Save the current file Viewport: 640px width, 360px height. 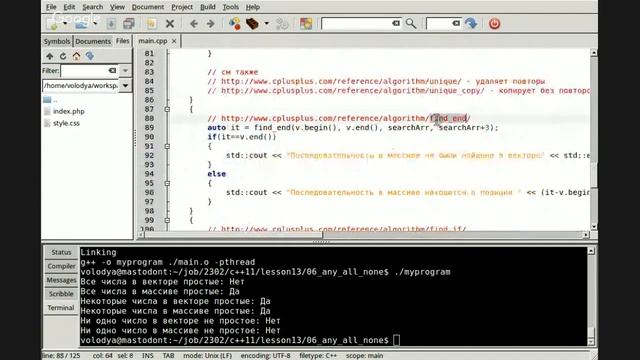[x=111, y=24]
